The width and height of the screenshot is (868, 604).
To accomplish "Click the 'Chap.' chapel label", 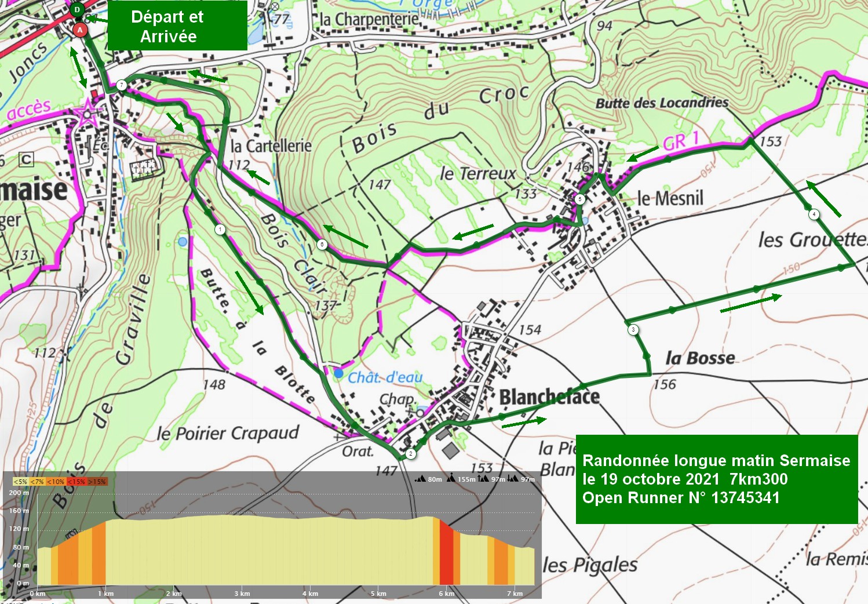I will click(397, 399).
